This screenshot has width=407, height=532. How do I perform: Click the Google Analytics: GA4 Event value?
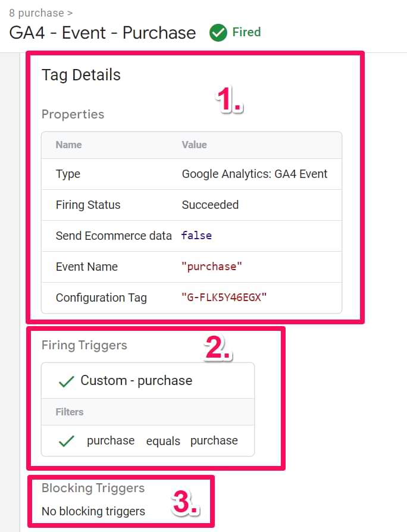click(x=255, y=174)
